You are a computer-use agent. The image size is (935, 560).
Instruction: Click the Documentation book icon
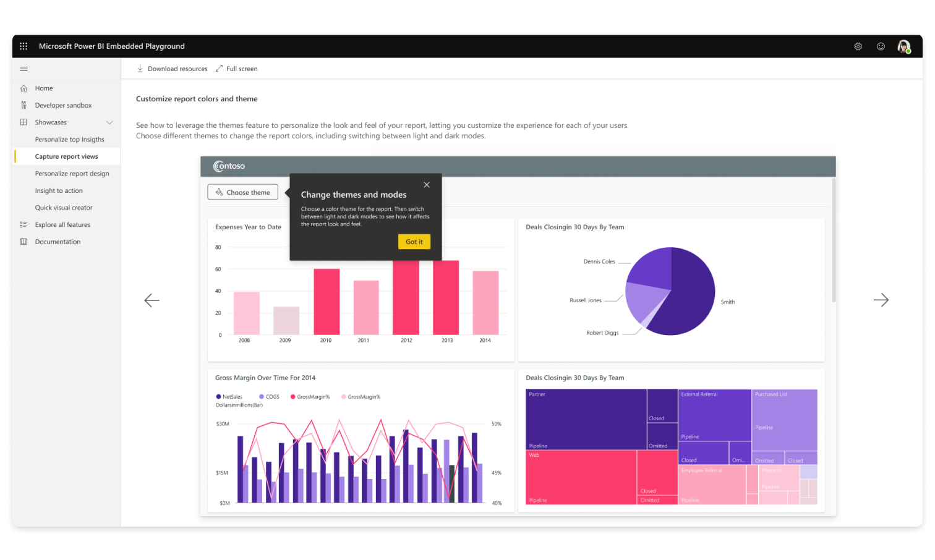23,242
